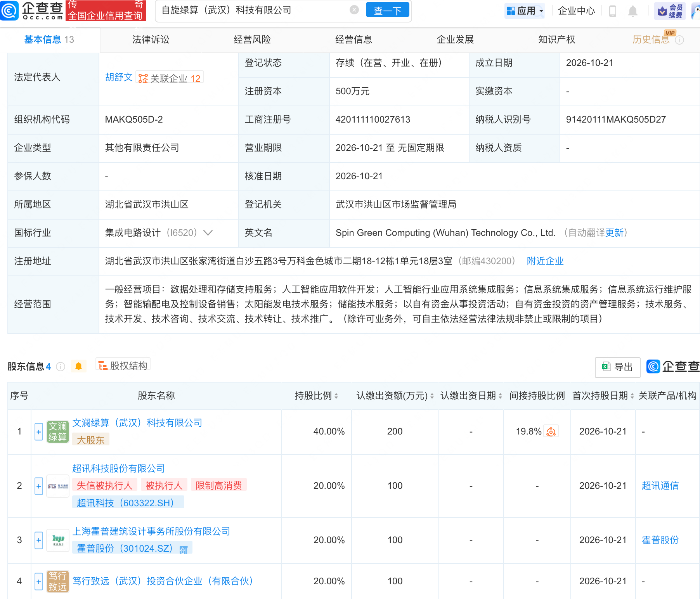Switch to 企业发展 tab
Viewport: 700px width, 599px height.
point(455,40)
